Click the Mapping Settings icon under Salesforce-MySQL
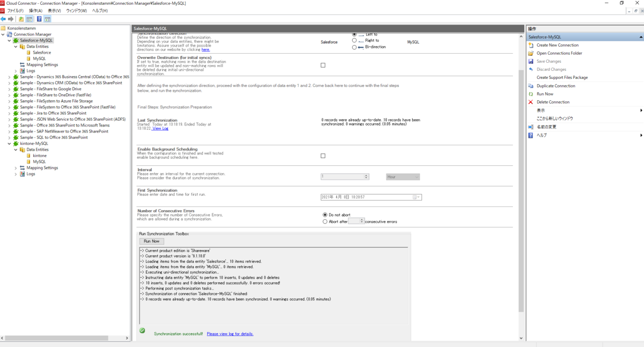 point(23,65)
